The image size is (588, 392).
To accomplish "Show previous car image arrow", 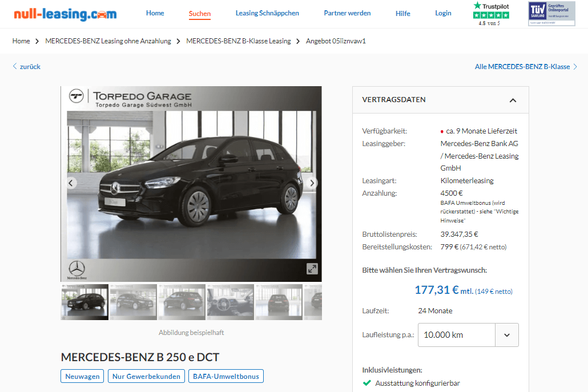I will pos(71,183).
